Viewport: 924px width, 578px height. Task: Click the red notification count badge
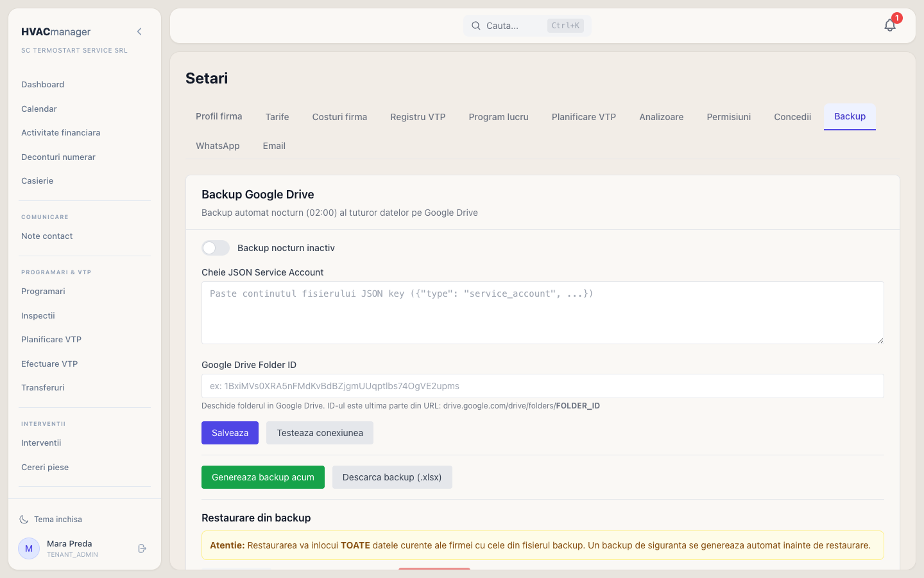pyautogui.click(x=897, y=18)
